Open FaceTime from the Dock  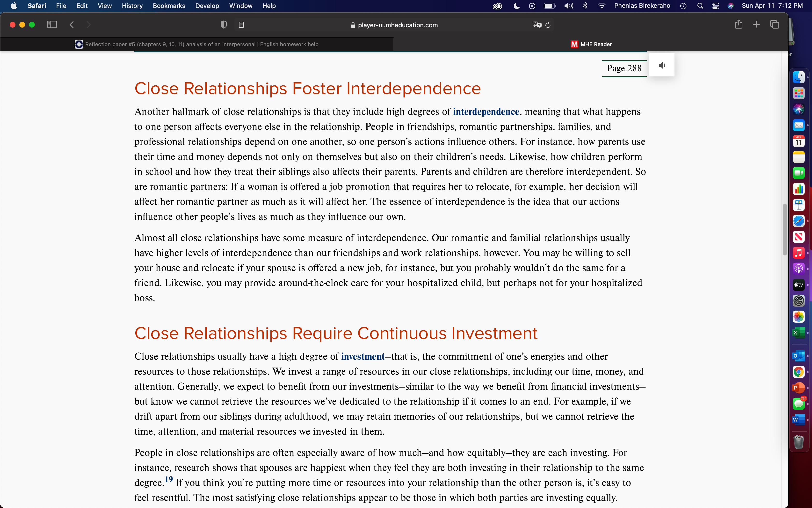click(x=798, y=173)
